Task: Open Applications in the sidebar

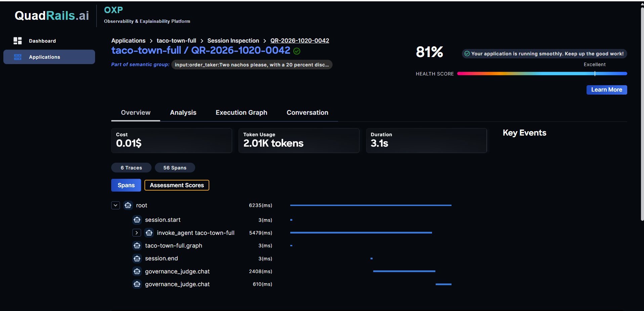Action: point(49,57)
